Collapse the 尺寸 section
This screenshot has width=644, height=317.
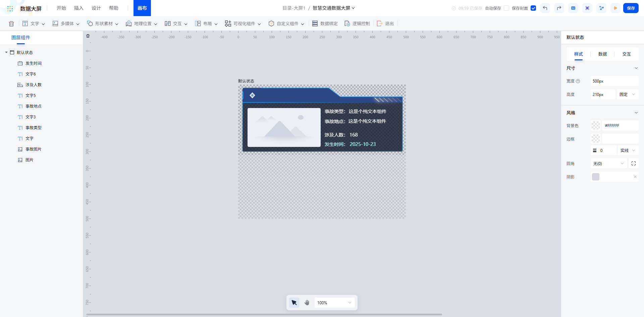tap(636, 68)
